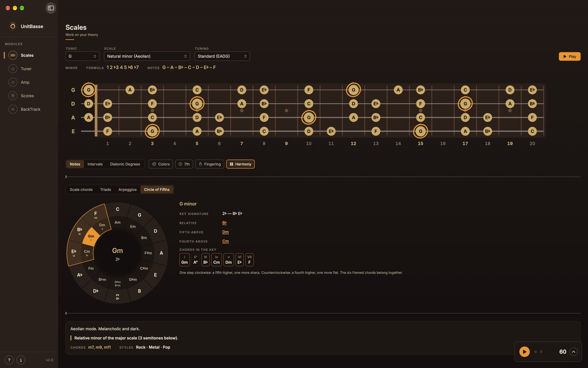The image size is (588, 368).
Task: Click the Play scale button
Action: click(570, 56)
